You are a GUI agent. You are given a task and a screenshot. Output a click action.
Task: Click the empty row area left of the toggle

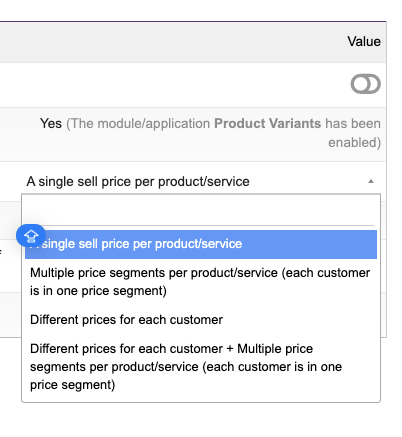[173, 85]
